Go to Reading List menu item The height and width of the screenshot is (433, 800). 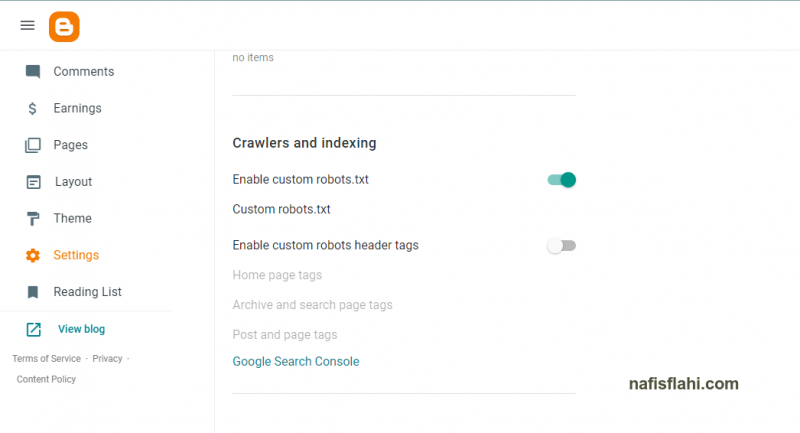(x=87, y=292)
